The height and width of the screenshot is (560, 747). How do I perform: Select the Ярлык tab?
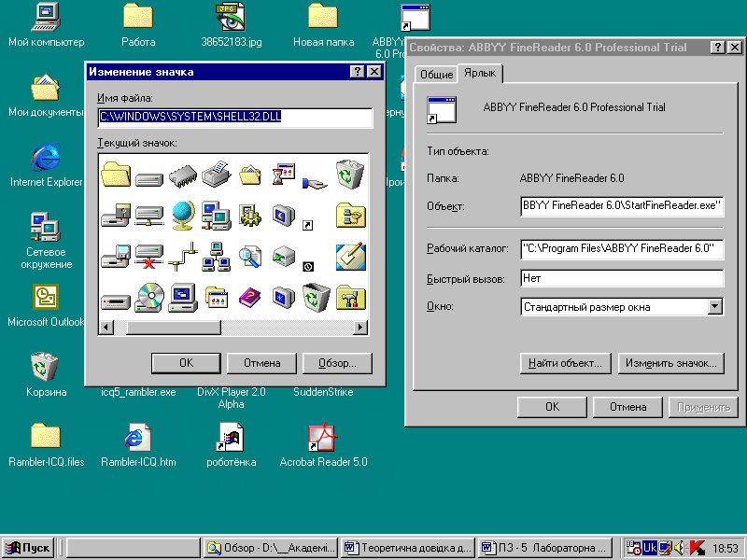(x=480, y=73)
